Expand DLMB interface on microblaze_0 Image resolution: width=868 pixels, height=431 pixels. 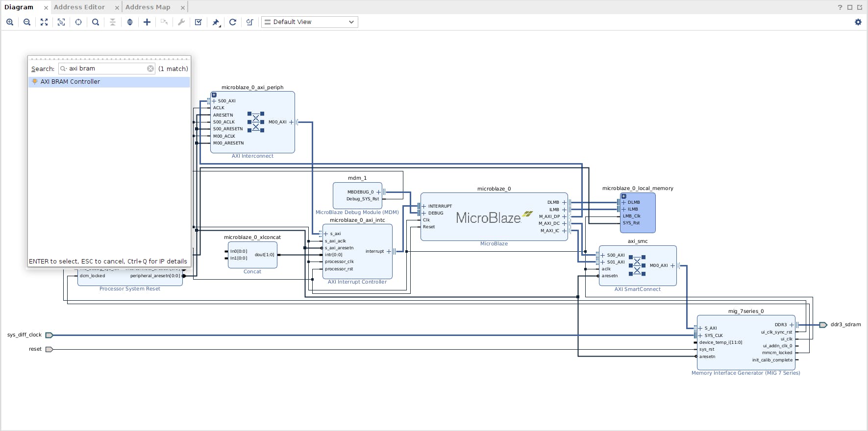564,202
